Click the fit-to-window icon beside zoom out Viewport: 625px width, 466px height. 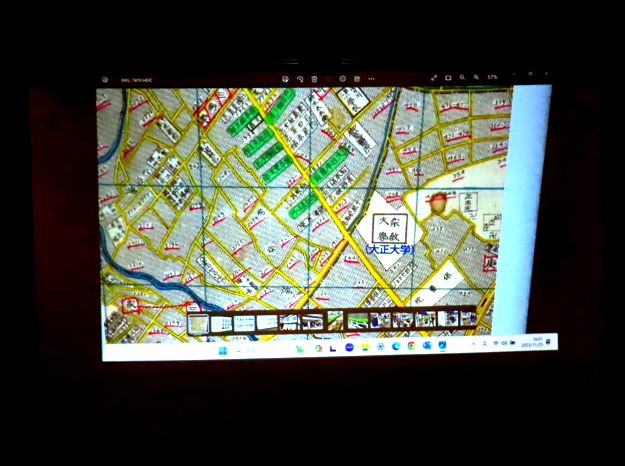tap(448, 78)
